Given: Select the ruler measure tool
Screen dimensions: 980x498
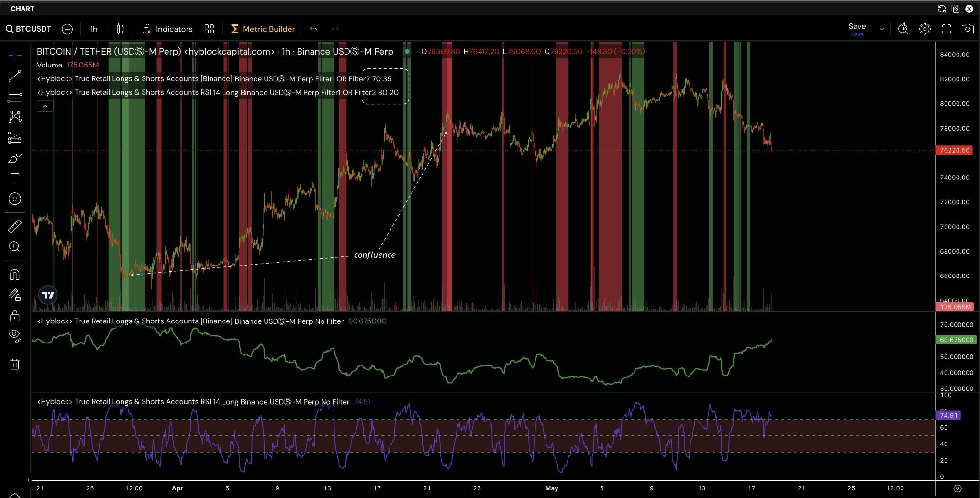Looking at the screenshot, I should (x=15, y=226).
